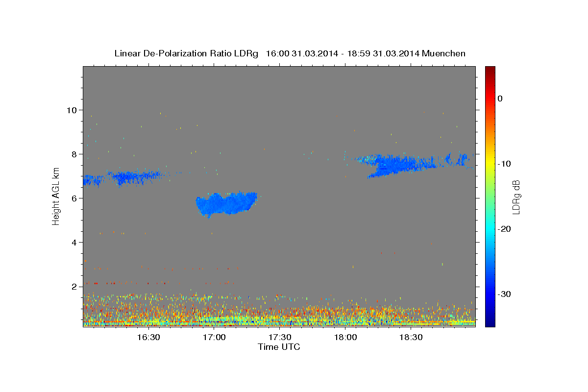Click the blue cloud blob near 6 km at 17:00
The width and height of the screenshot is (588, 392).
(x=226, y=203)
